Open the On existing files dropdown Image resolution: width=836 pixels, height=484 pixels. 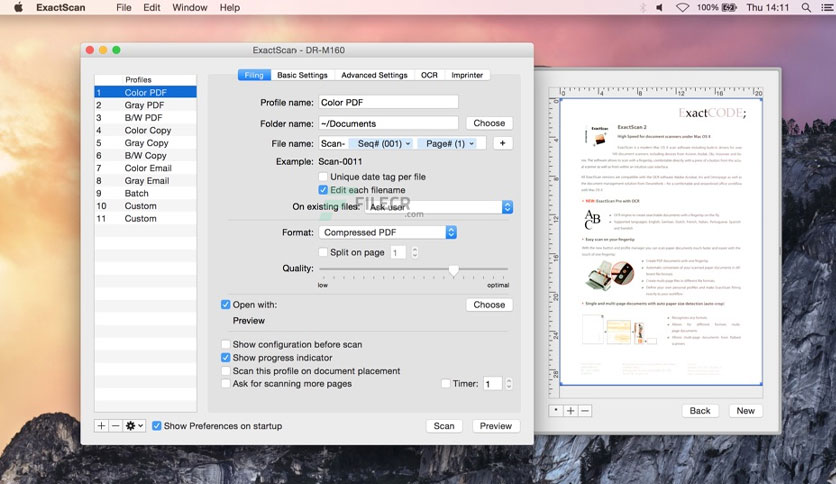click(439, 207)
